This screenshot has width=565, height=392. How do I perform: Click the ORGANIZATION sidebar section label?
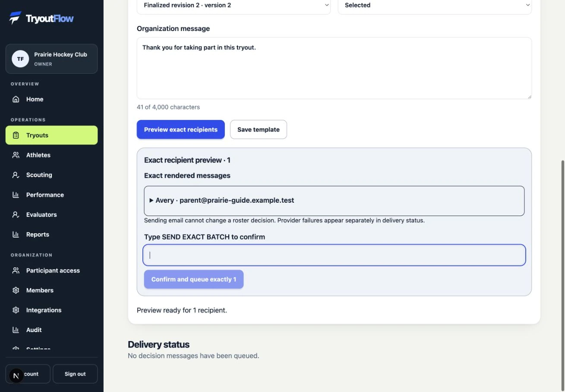tap(32, 255)
